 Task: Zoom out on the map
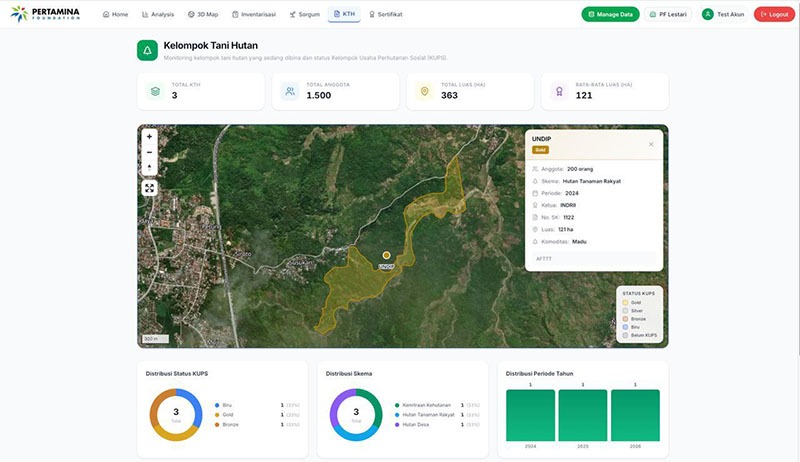pyautogui.click(x=149, y=152)
